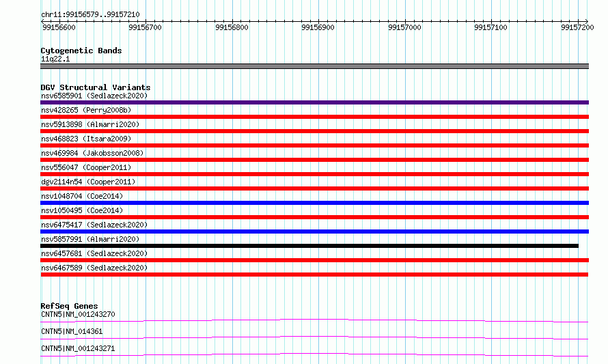Image resolution: width=608 pixels, height=364 pixels.
Task: Click the gray 11q22.1 cytogenetic band bar
Action: click(x=314, y=66)
